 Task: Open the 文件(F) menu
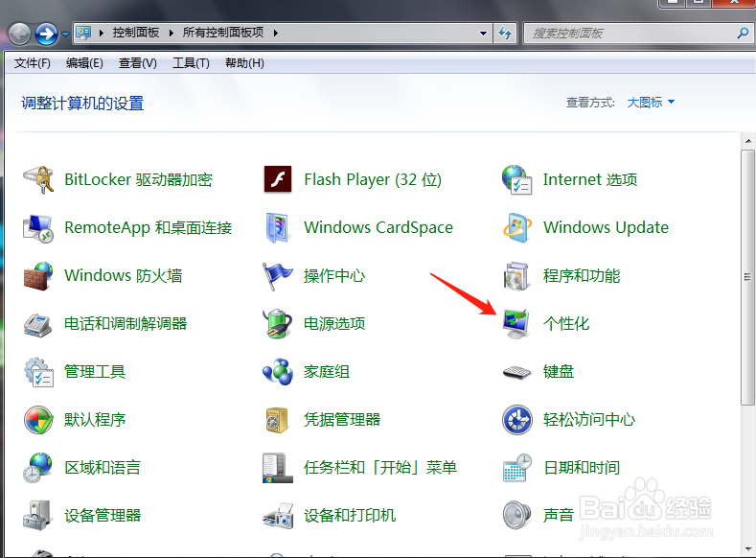click(x=33, y=63)
